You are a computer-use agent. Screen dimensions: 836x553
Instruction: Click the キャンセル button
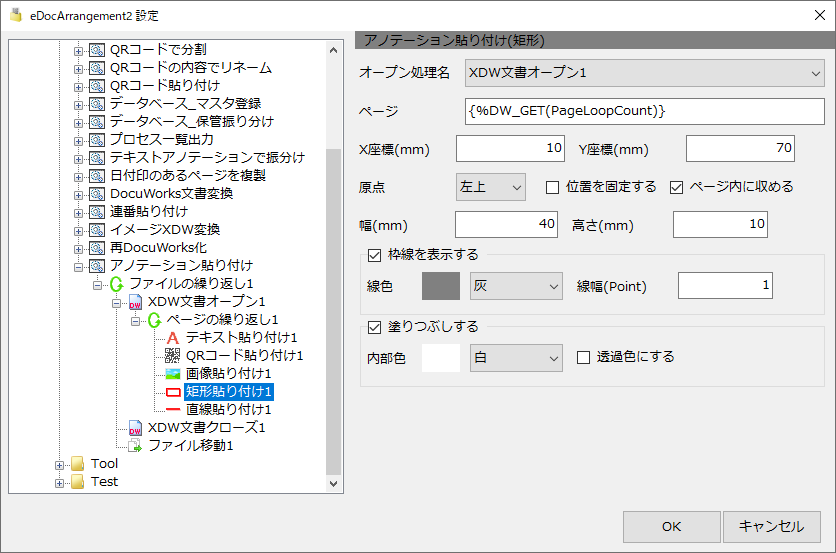tap(771, 527)
